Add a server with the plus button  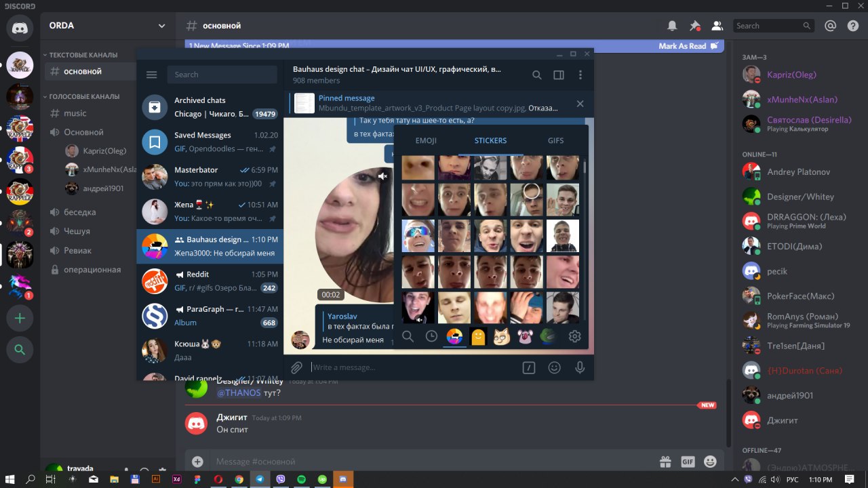tap(20, 318)
